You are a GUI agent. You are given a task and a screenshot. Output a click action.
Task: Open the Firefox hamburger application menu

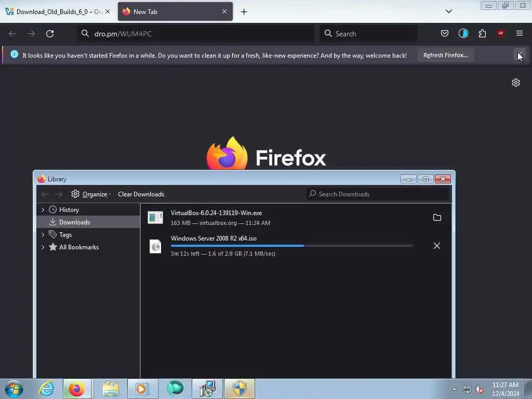520,33
